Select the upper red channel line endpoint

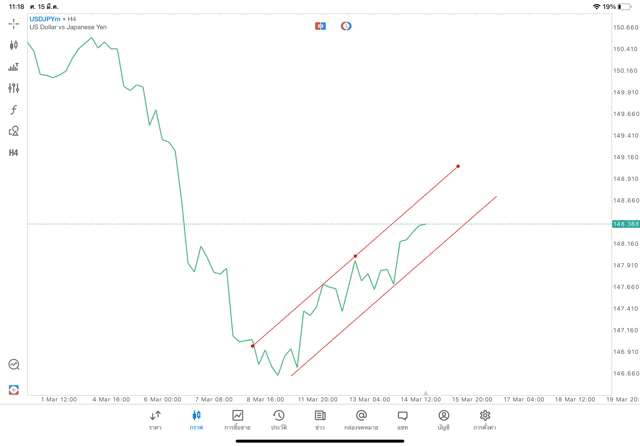pyautogui.click(x=458, y=167)
